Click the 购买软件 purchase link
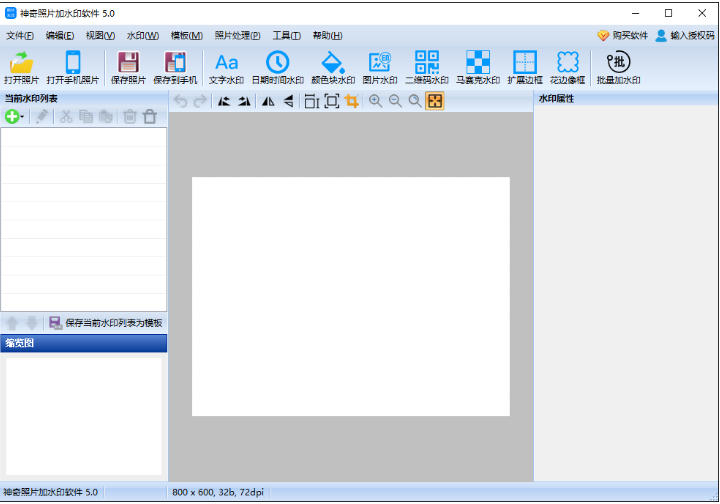Image resolution: width=720 pixels, height=504 pixels. (x=622, y=35)
